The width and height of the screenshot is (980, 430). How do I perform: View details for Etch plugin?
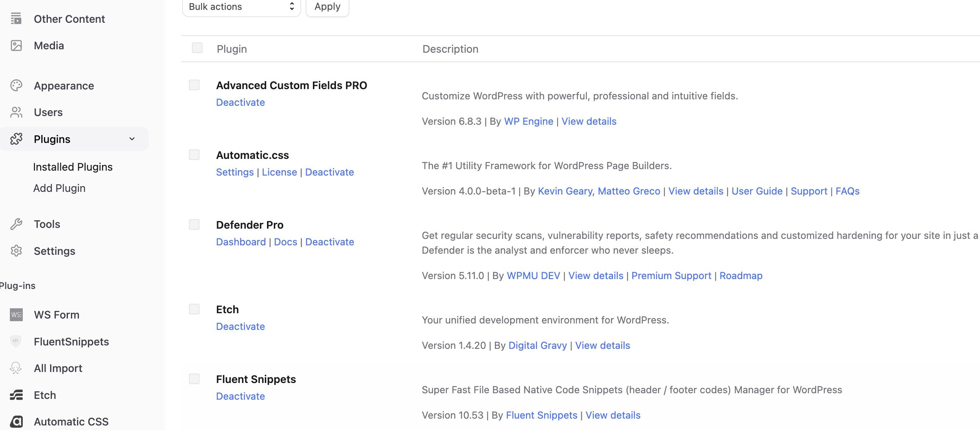click(x=603, y=345)
